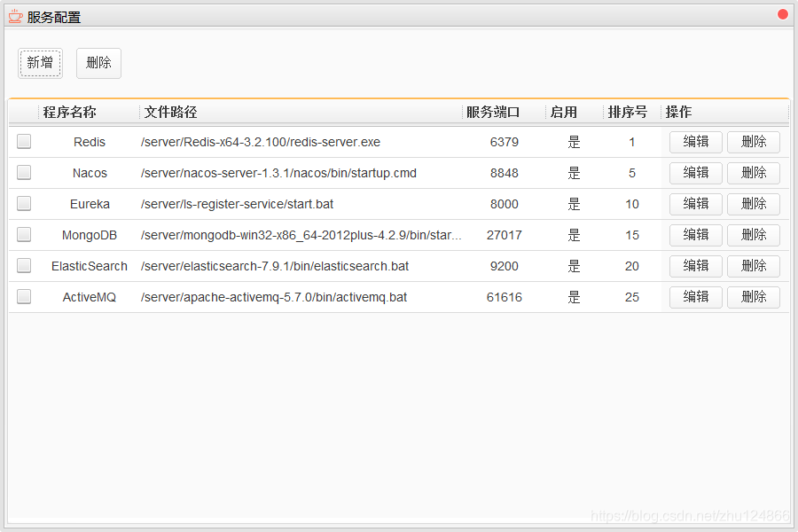Click the 是 enabled cell in ActiveMQ row

click(574, 297)
